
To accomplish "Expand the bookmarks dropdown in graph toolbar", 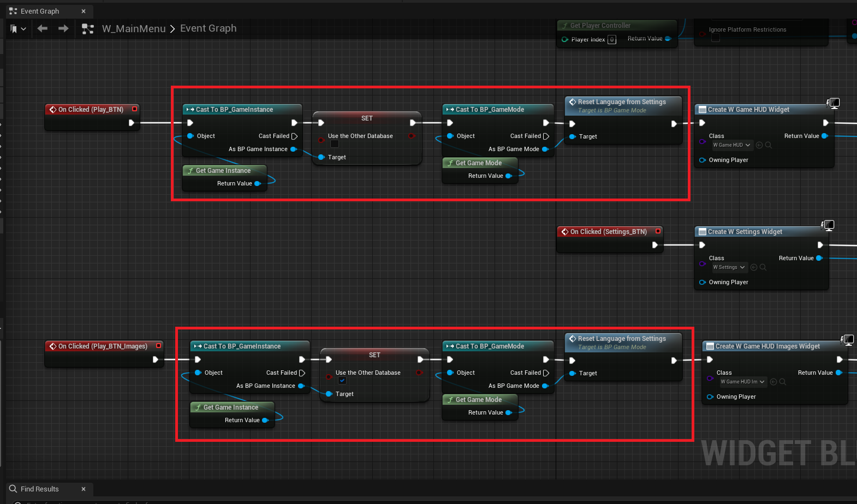I will 18,29.
